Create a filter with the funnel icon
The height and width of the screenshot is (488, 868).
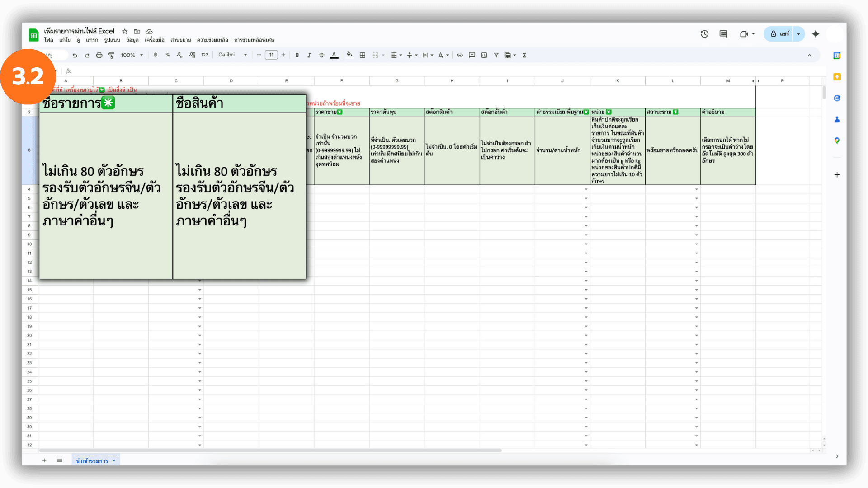(x=496, y=55)
